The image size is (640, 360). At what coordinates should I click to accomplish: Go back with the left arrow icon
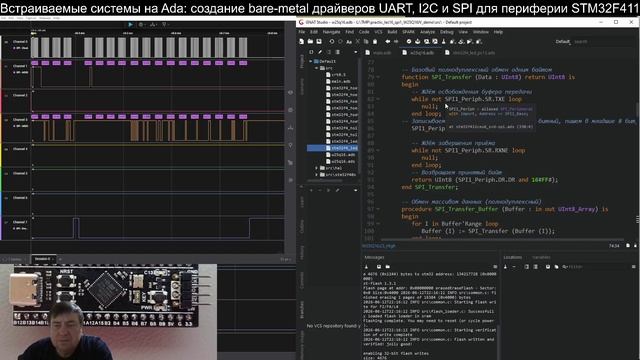(x=387, y=41)
